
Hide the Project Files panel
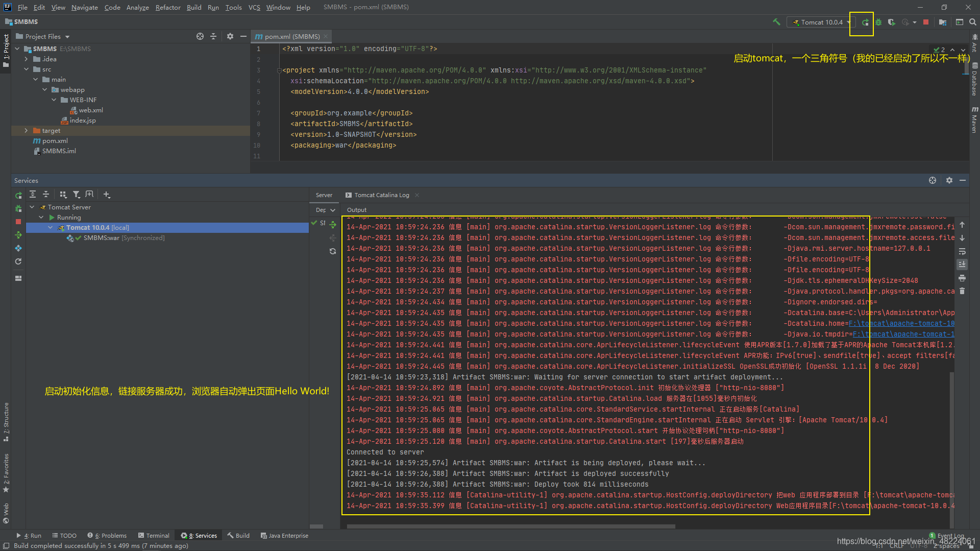tap(243, 36)
